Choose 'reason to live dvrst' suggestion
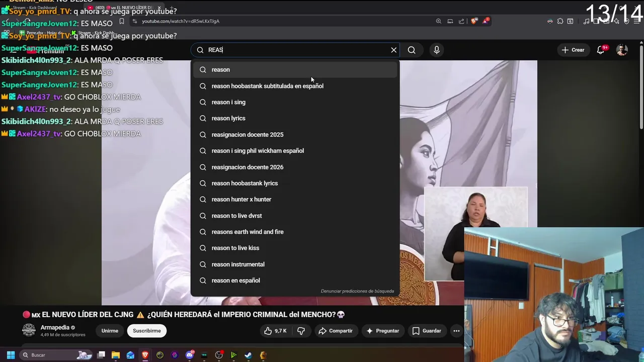The height and width of the screenshot is (362, 644). (295, 216)
